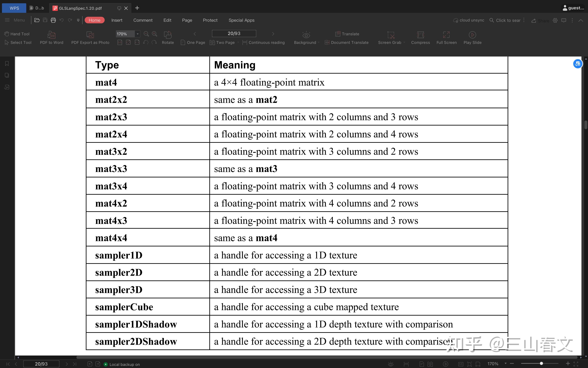Open the Edit tab

click(x=167, y=20)
